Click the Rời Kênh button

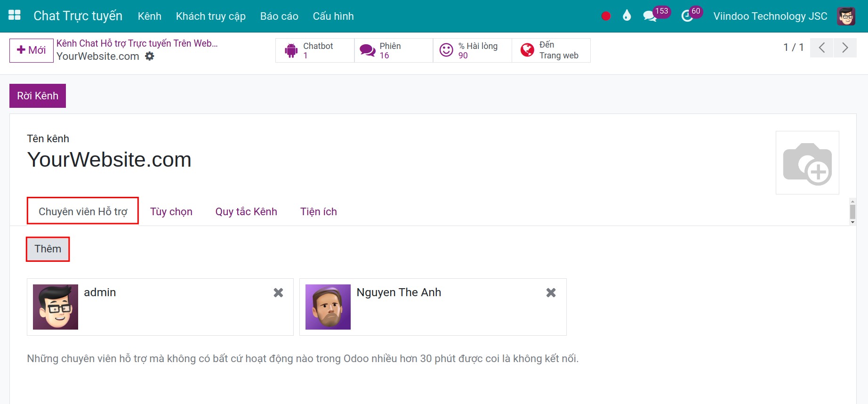pos(38,96)
